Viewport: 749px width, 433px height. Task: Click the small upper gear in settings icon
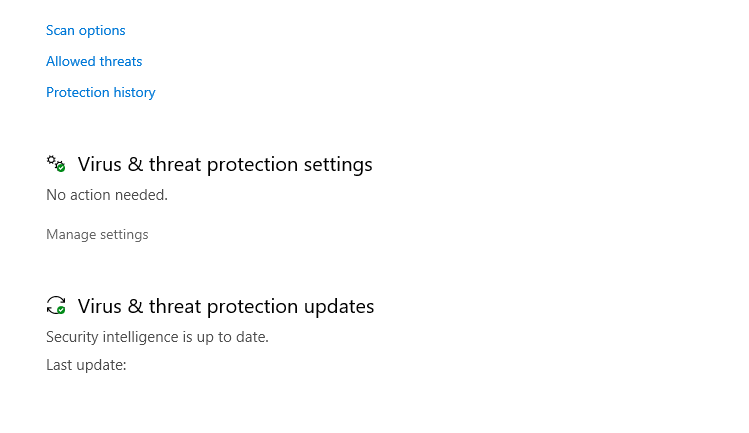51,160
